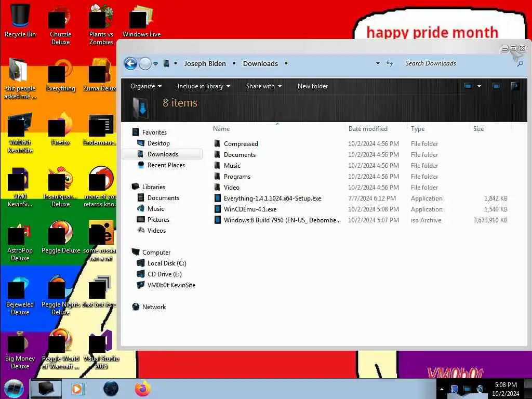
Task: Open CD Drive (E:)
Action: click(164, 274)
